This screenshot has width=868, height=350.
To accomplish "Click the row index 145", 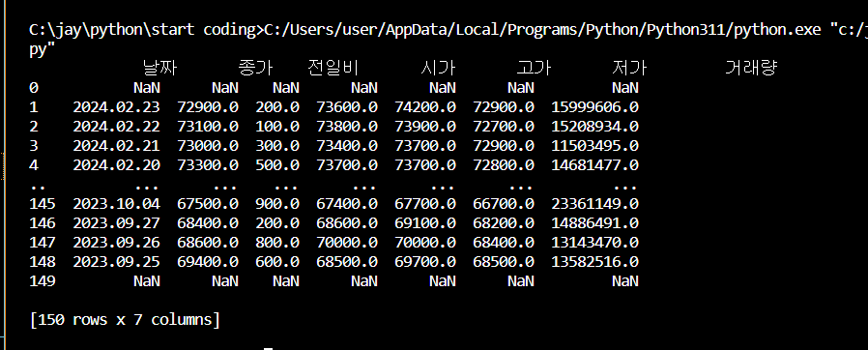I will click(43, 204).
